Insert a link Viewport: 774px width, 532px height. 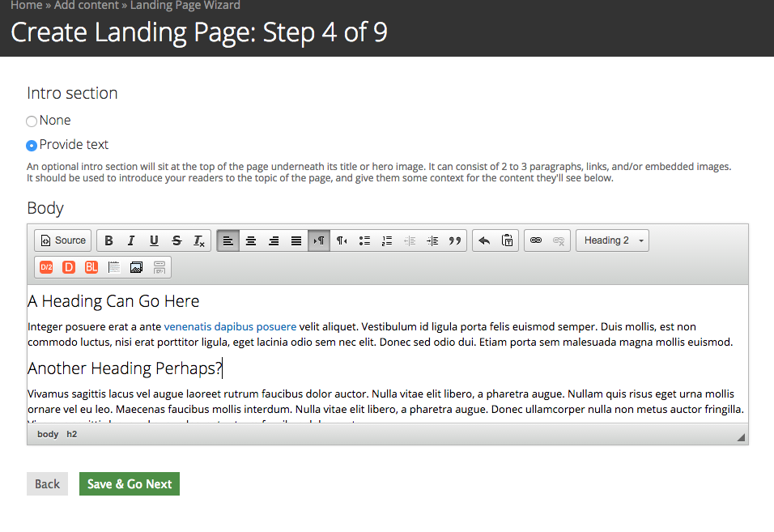point(536,240)
